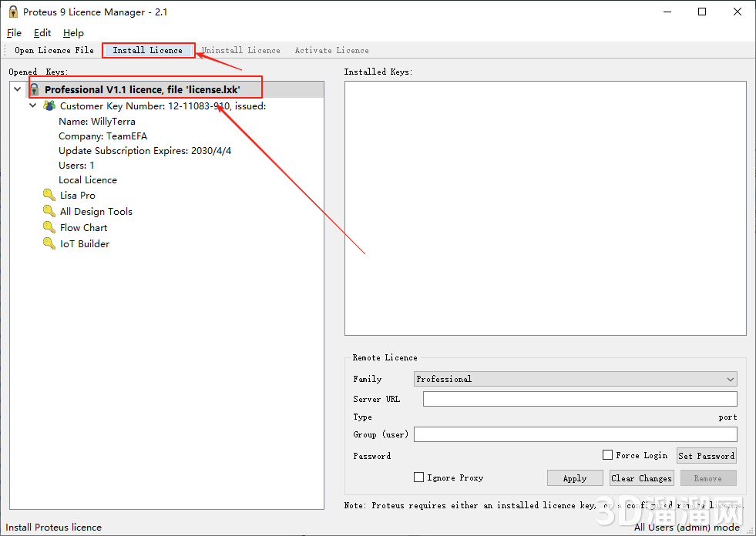The height and width of the screenshot is (536, 756).
Task: Click the Apply button
Action: pyautogui.click(x=575, y=478)
